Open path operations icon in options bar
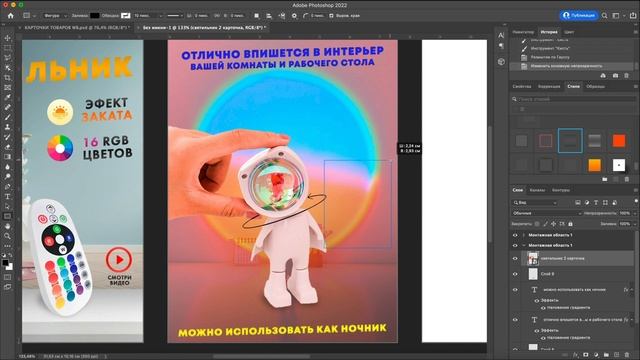 (256, 16)
